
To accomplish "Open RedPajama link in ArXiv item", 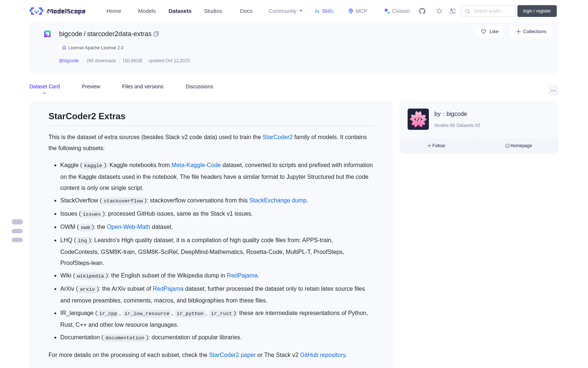I will tap(168, 289).
